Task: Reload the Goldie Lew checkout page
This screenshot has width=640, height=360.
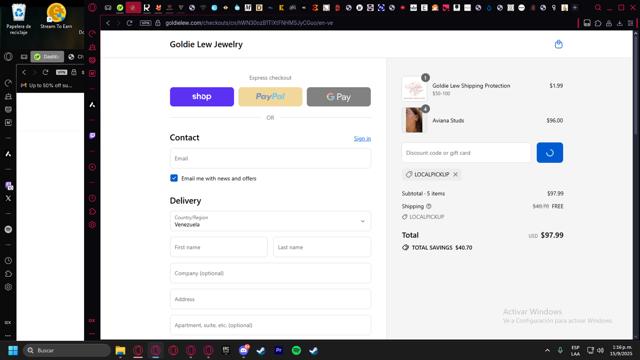Action: (129, 23)
